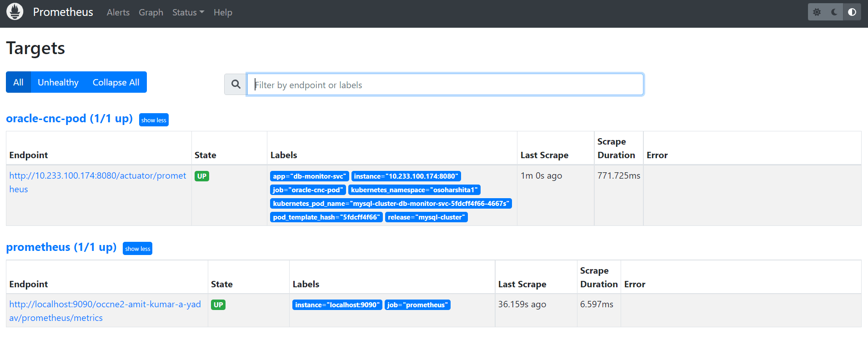This screenshot has width=868, height=350.
Task: Click the UP state badge for oracle-cnc-pod
Action: coord(202,176)
